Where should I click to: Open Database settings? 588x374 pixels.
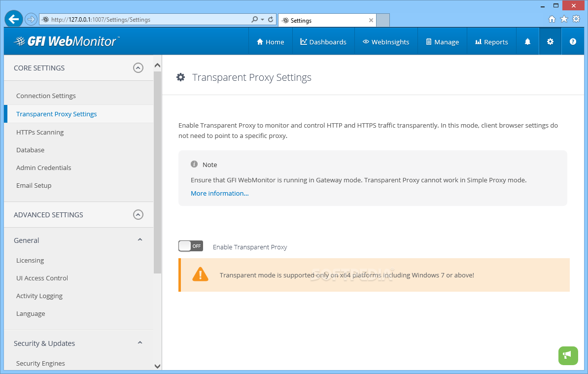coord(30,150)
